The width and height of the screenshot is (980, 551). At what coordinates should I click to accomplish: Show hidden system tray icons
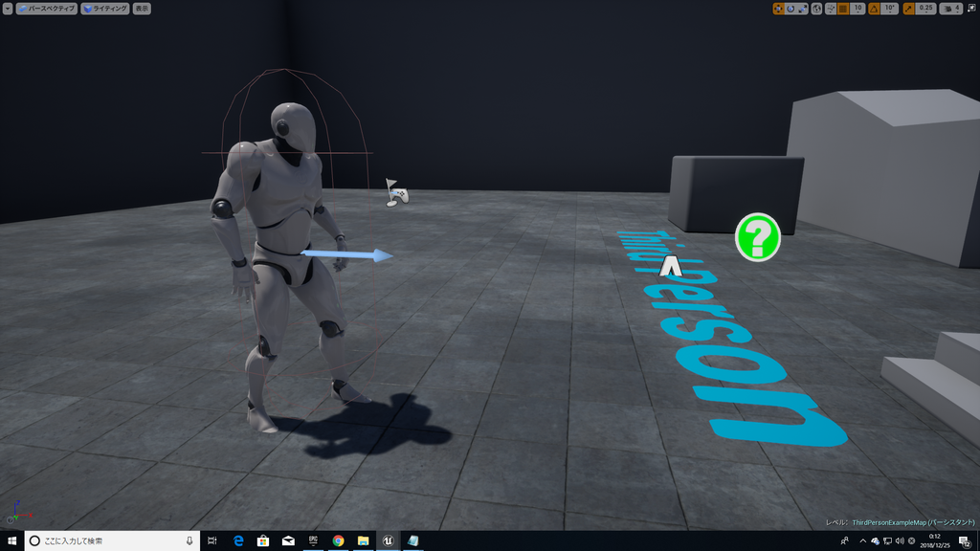(863, 541)
